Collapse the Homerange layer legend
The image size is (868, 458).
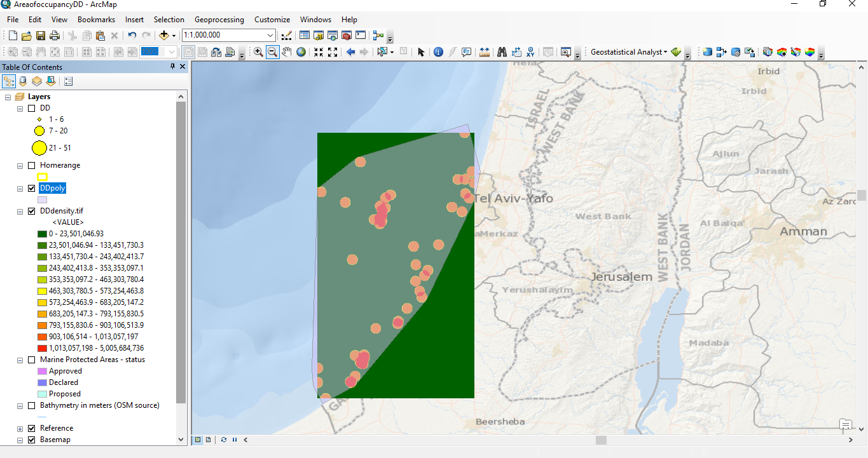(20, 165)
